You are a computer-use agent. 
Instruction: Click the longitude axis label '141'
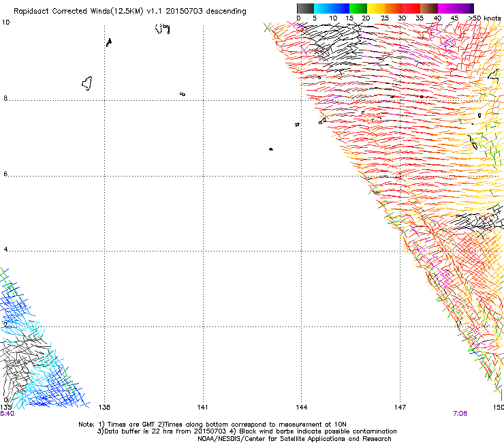pos(202,408)
